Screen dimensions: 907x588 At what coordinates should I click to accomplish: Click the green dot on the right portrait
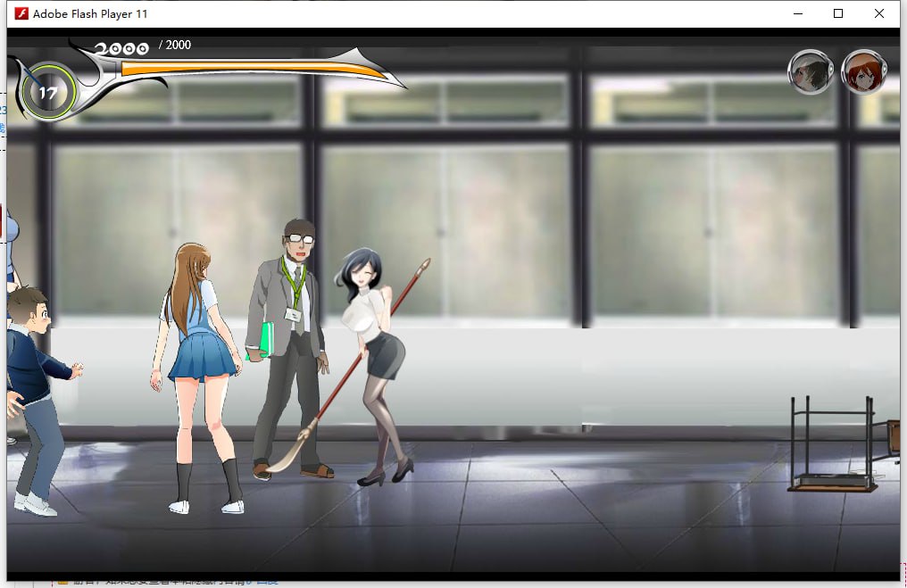885,69
